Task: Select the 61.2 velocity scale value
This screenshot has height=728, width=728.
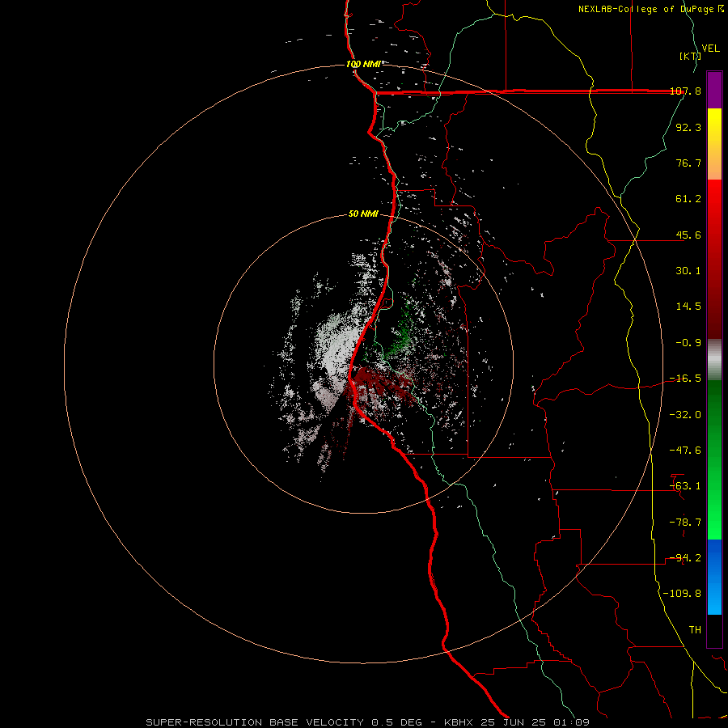Action: click(688, 199)
